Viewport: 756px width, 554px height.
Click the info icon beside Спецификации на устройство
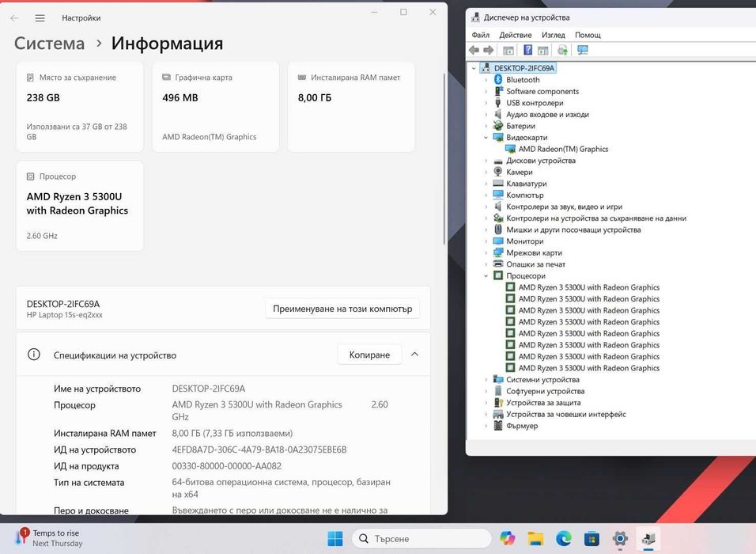coord(34,355)
